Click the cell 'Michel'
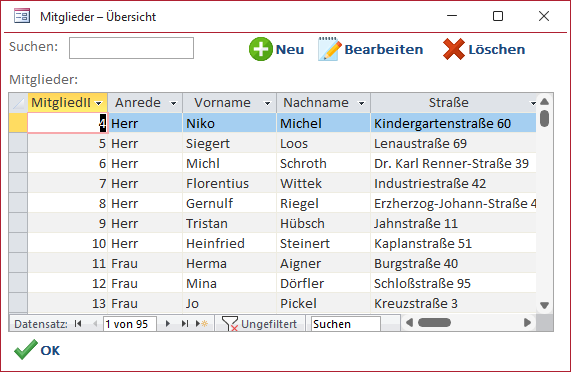The height and width of the screenshot is (372, 571). click(x=323, y=123)
